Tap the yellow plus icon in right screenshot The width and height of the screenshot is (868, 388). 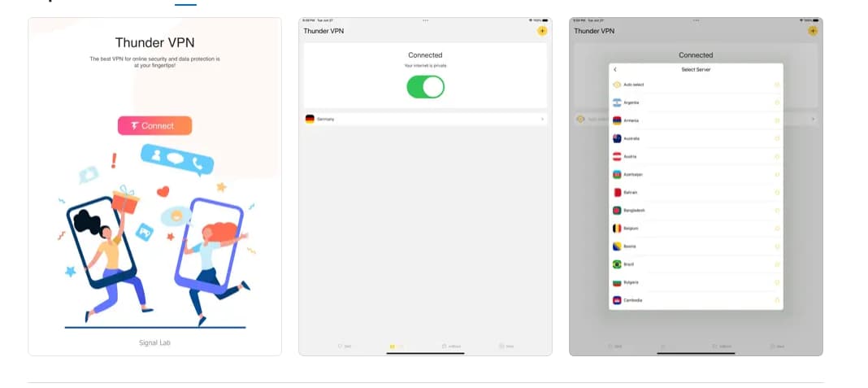[x=813, y=31]
